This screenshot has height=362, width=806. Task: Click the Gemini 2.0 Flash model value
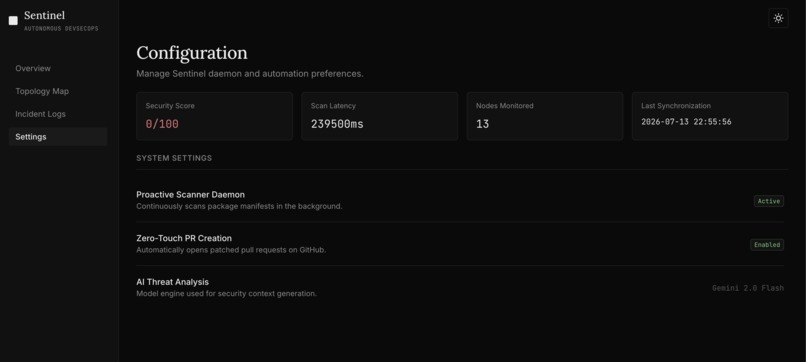point(747,288)
